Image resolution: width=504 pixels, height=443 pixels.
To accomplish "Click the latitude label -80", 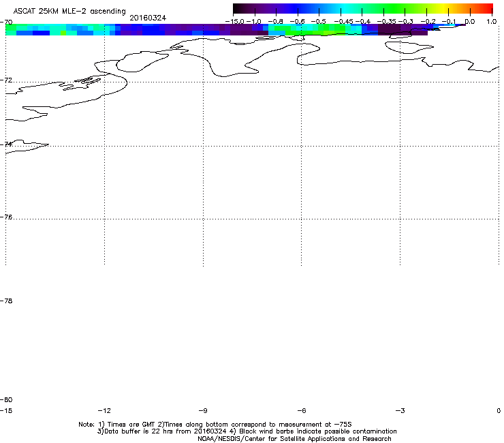I will point(6,399).
